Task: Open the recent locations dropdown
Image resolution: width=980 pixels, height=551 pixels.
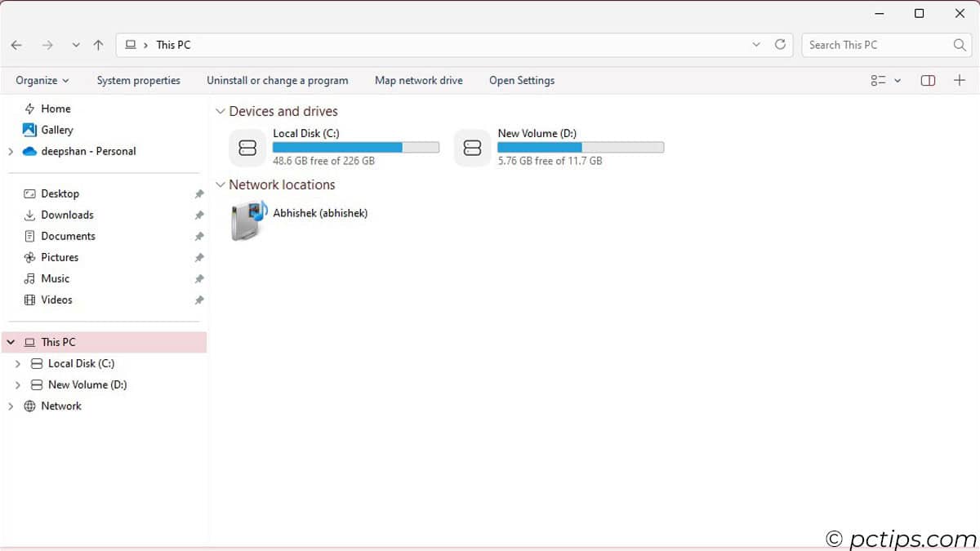Action: pyautogui.click(x=76, y=45)
